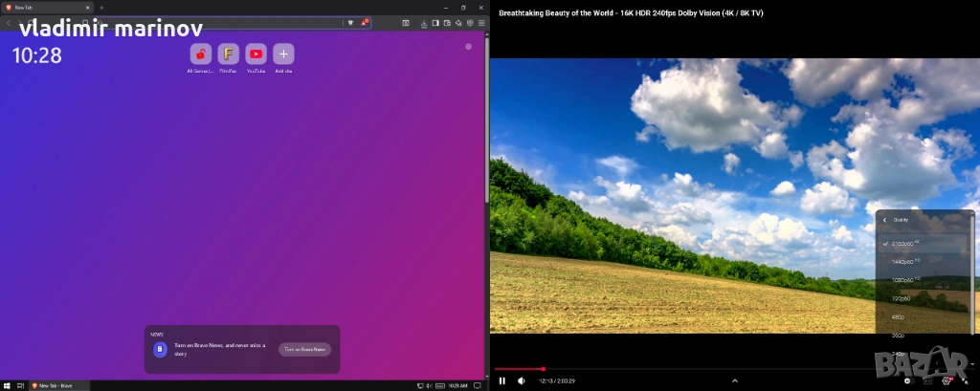
Task: Select 720p60 quality option
Action: tap(924, 298)
